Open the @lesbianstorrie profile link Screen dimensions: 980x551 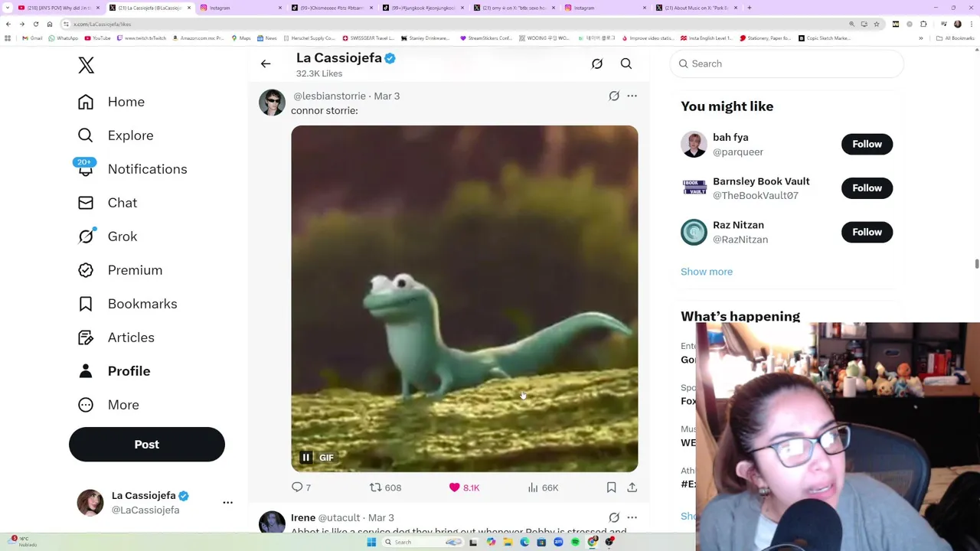pos(329,96)
